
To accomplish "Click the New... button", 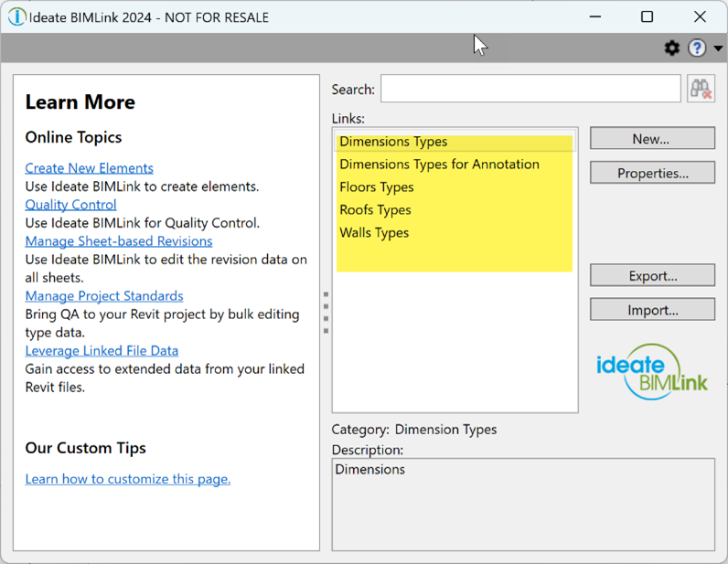I will coord(652,138).
